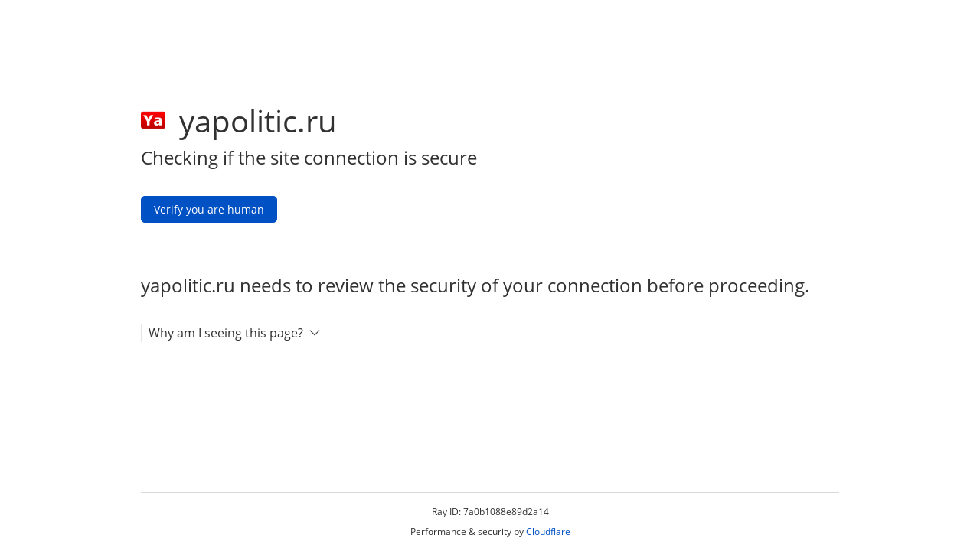Click the chevron beside Why am I seeing this page
This screenshot has width=980, height=551.
(x=315, y=333)
